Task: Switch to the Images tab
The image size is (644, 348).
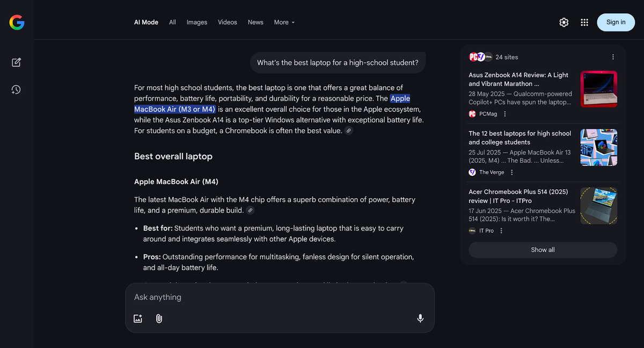Action: (x=196, y=22)
